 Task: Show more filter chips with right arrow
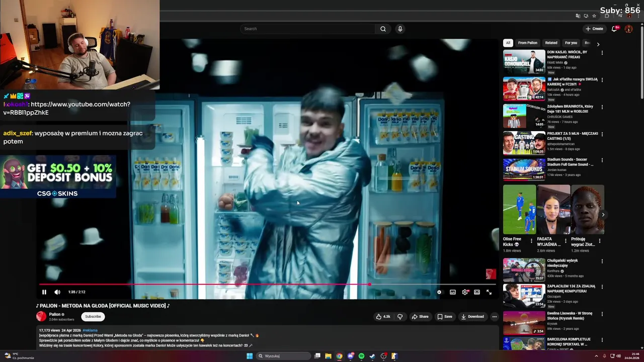click(598, 44)
